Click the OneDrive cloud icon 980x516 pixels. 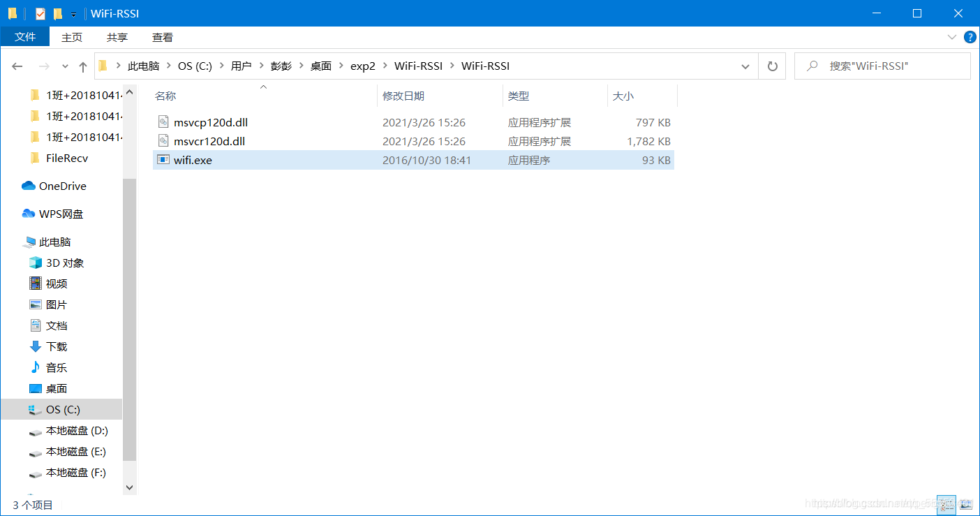[x=29, y=186]
